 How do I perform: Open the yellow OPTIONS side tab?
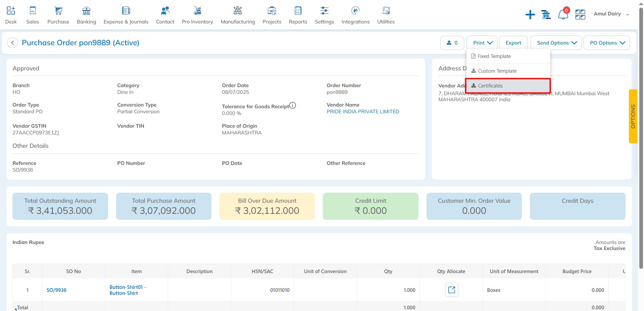[633, 116]
